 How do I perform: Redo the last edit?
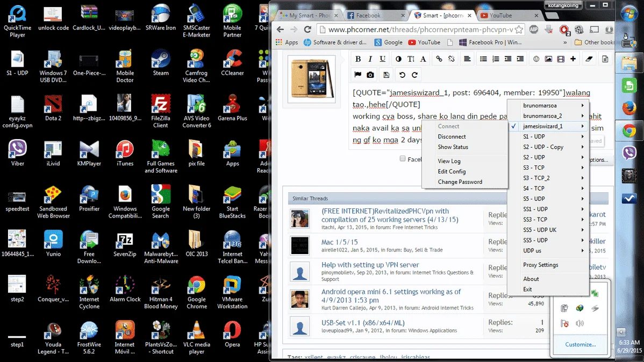[x=414, y=75]
